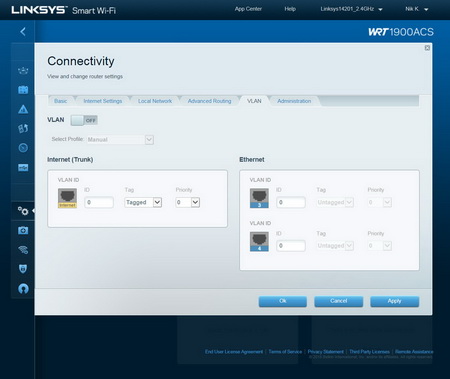Open the Troubleshooting camera-like icon
Screen dimensions: 450x379
click(x=23, y=230)
